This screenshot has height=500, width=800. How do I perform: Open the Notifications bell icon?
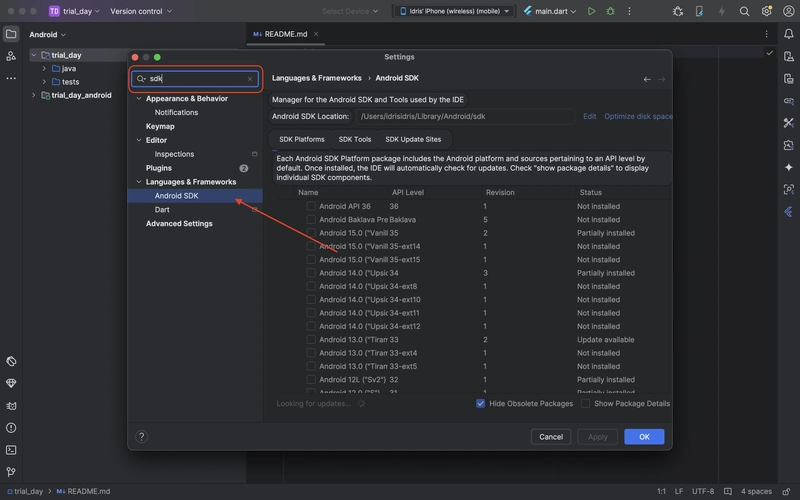788,34
